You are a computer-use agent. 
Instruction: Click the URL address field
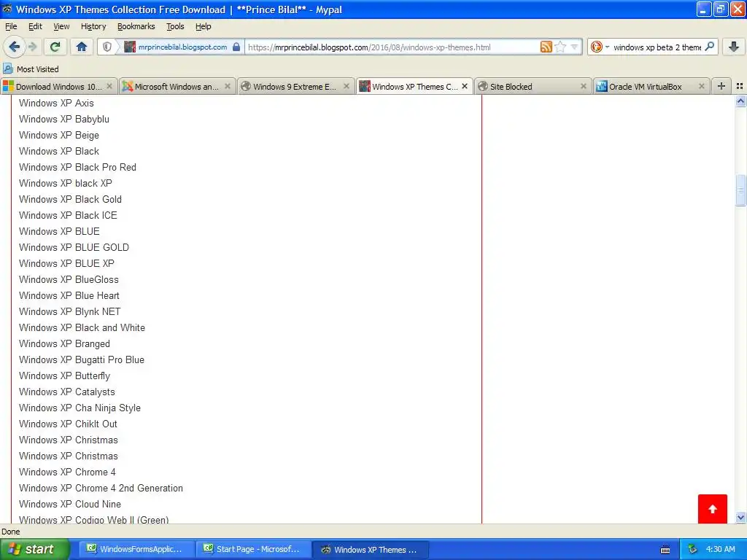392,47
